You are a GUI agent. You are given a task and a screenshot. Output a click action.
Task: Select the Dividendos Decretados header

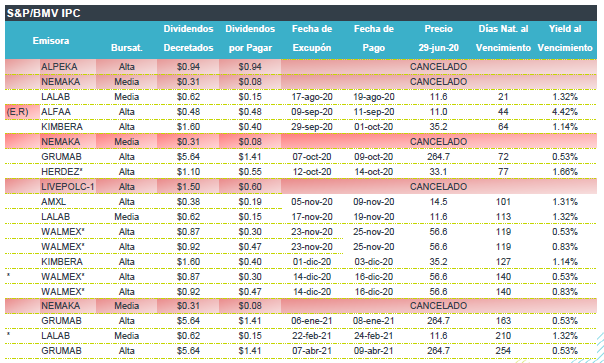coord(188,38)
